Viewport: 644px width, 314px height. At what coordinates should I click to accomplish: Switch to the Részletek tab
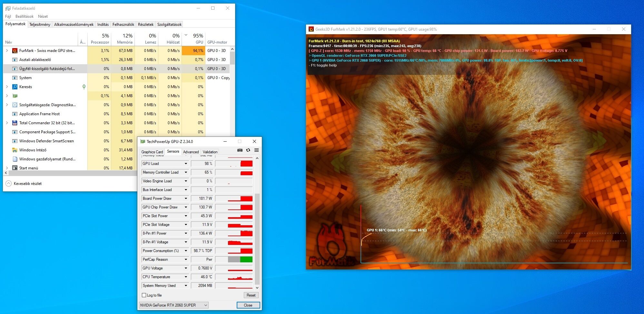click(x=146, y=25)
